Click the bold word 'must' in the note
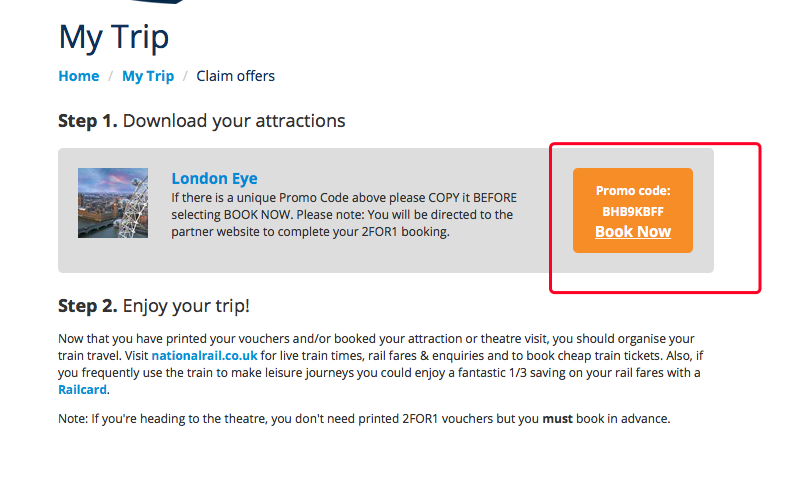Image resolution: width=791 pixels, height=477 pixels. coord(557,418)
